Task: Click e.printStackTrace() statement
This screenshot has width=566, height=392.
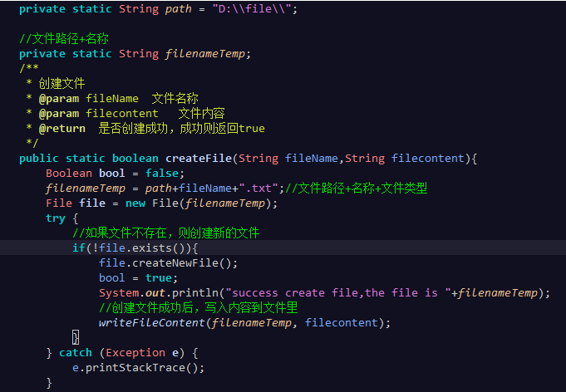Action: tap(138, 368)
